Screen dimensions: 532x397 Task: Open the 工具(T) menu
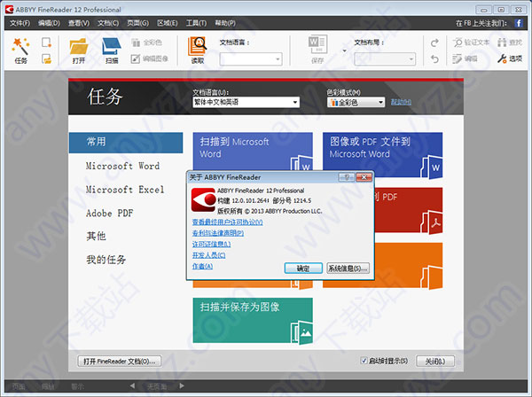[196, 23]
